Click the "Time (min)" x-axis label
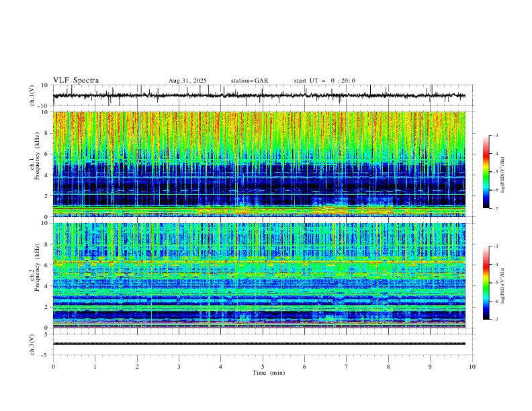 coord(269,373)
